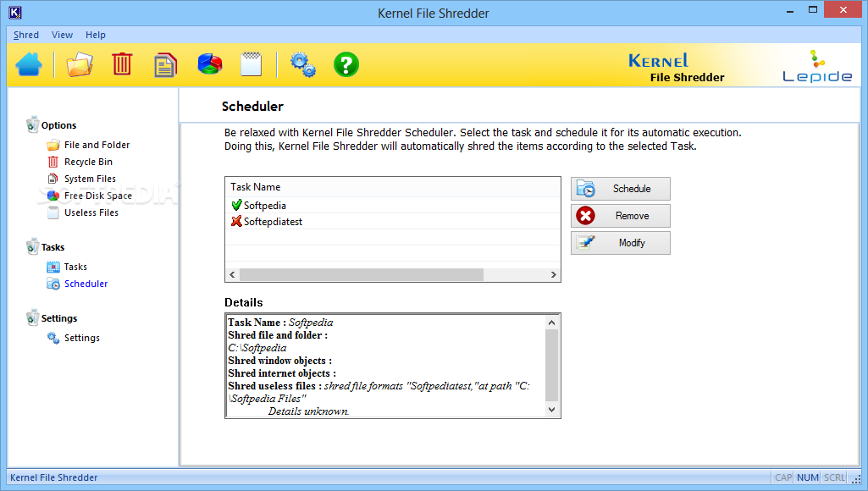
Task: Click the System Files sidebar icon
Action: point(53,179)
